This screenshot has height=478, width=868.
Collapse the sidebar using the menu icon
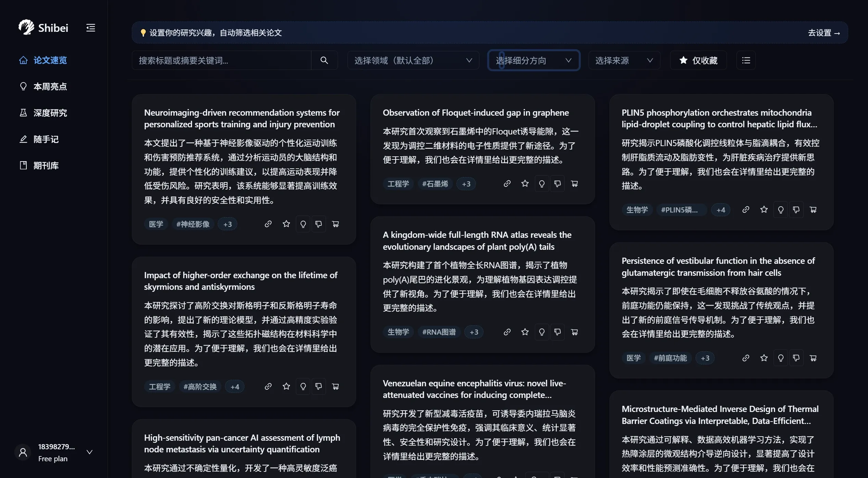pos(90,28)
